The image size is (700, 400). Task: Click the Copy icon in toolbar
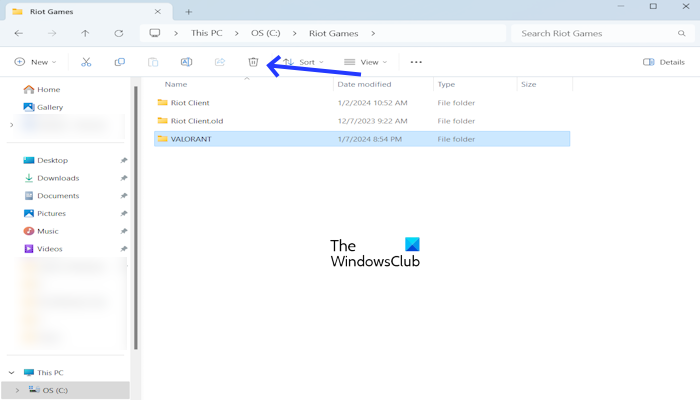120,62
